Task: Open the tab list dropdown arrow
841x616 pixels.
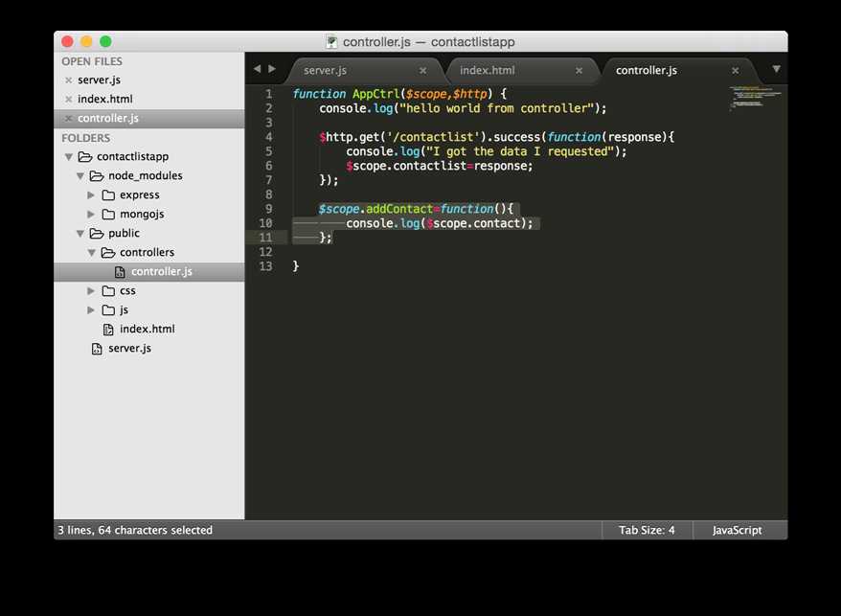Action: pyautogui.click(x=776, y=69)
